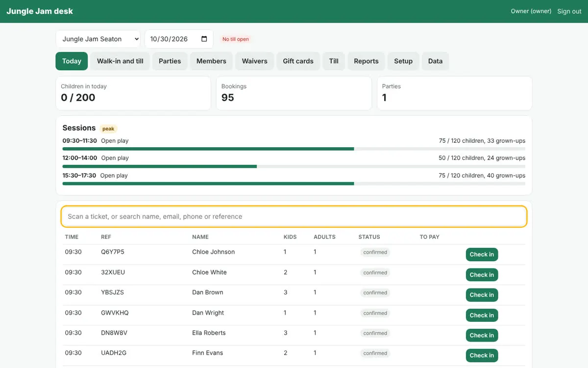The height and width of the screenshot is (368, 588).
Task: Switch to the Data tab
Action: [x=435, y=61]
